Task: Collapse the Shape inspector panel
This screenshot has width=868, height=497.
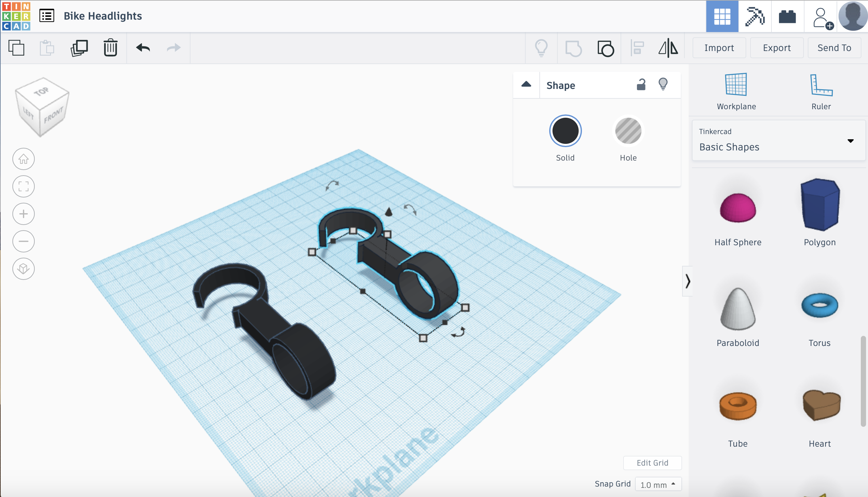Action: [526, 85]
